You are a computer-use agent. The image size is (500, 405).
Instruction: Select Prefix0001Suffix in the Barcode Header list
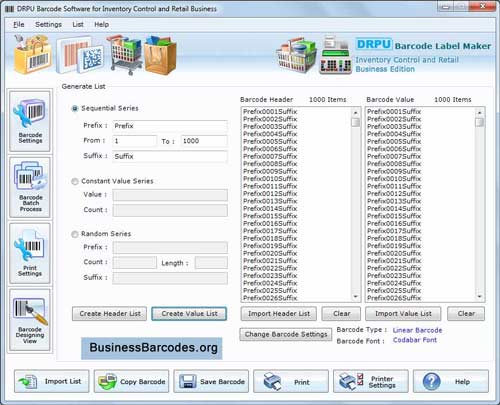coord(270,112)
